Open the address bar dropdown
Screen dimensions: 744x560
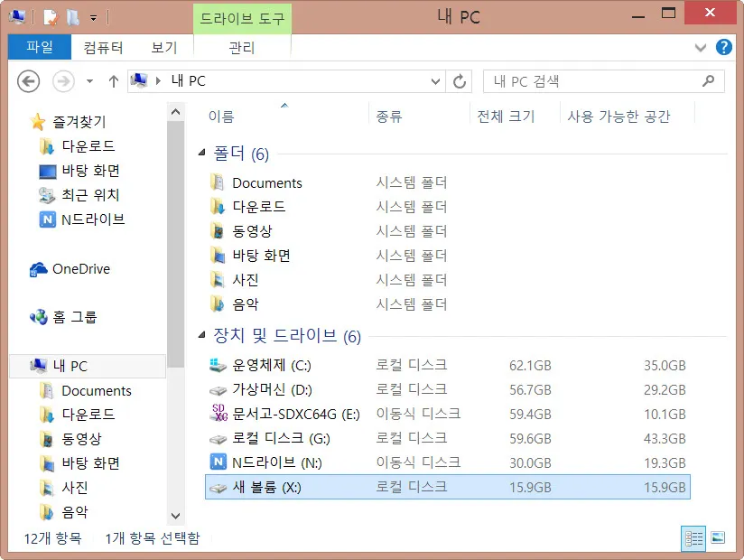pos(435,81)
